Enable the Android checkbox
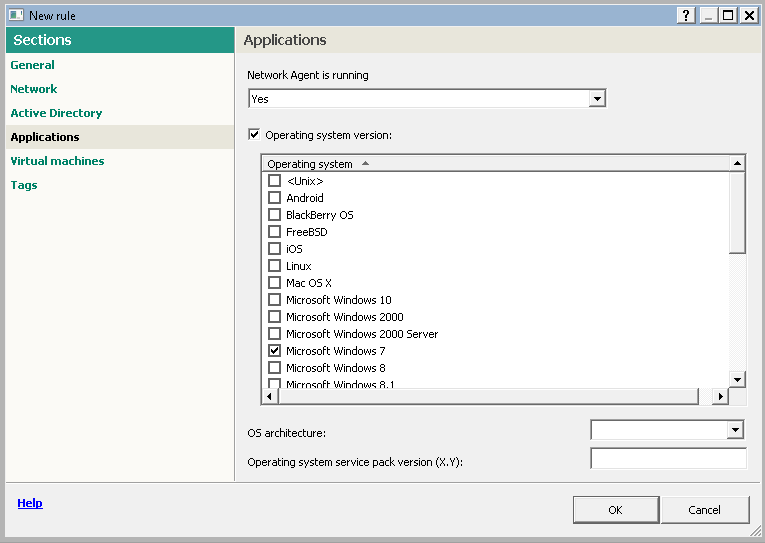Screen dimensions: 765x543 275,198
